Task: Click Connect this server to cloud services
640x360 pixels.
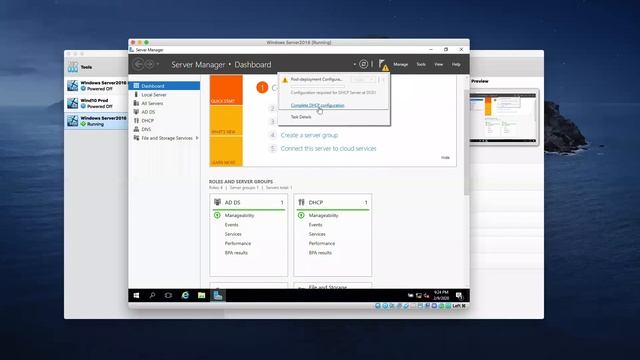Action: (x=329, y=149)
